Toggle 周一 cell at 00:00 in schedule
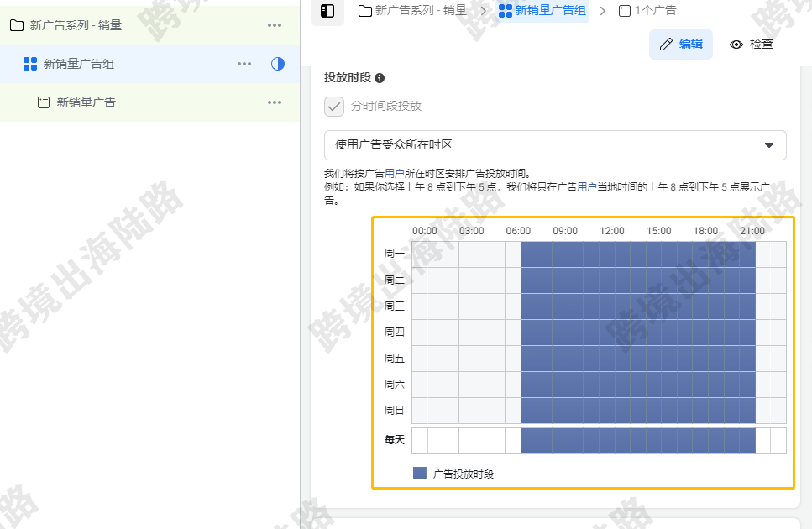 pos(420,254)
